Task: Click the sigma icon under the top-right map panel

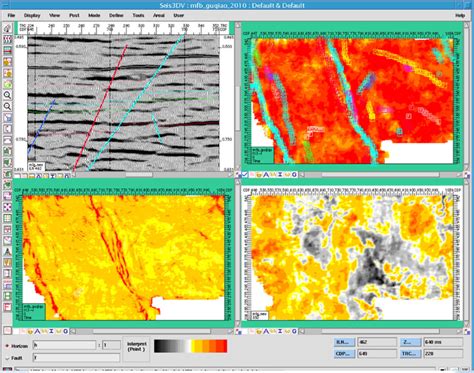Action: click(x=280, y=174)
